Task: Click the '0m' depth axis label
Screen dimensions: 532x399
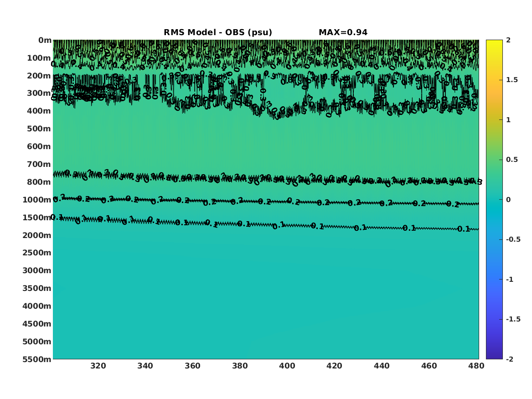Action: 45,41
